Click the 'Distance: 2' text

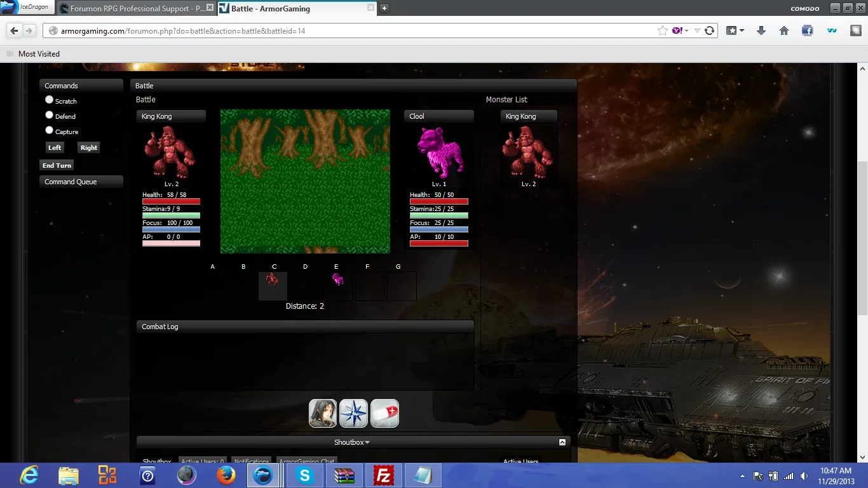click(x=305, y=306)
